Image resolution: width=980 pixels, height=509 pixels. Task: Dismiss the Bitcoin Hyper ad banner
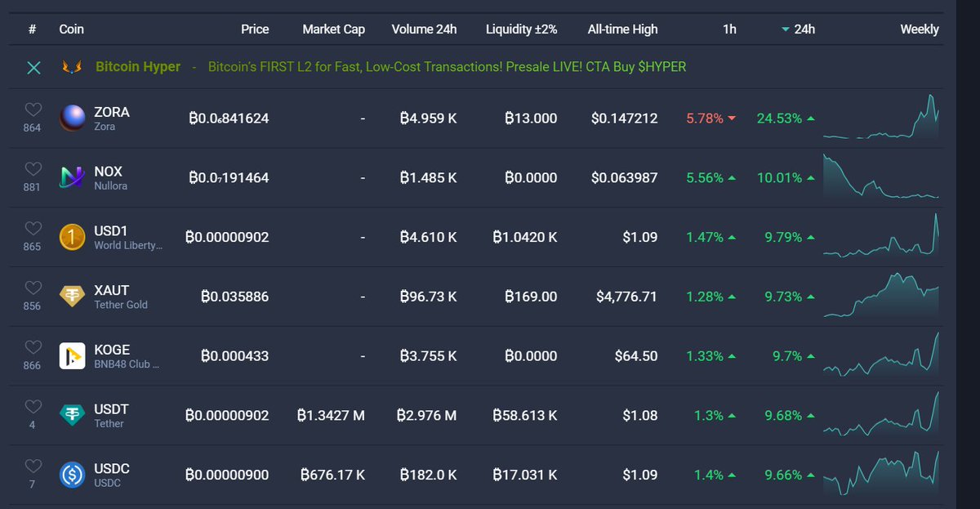coord(33,68)
